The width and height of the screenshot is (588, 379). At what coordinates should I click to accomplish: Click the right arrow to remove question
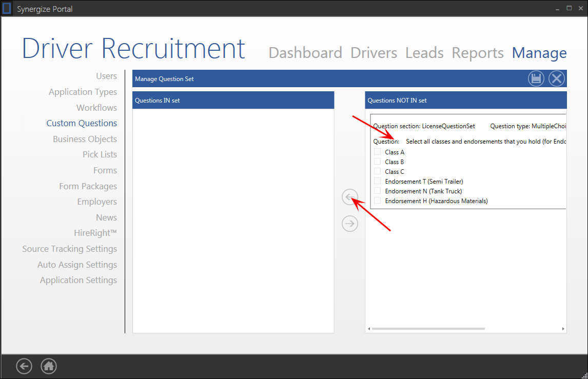[x=349, y=223]
